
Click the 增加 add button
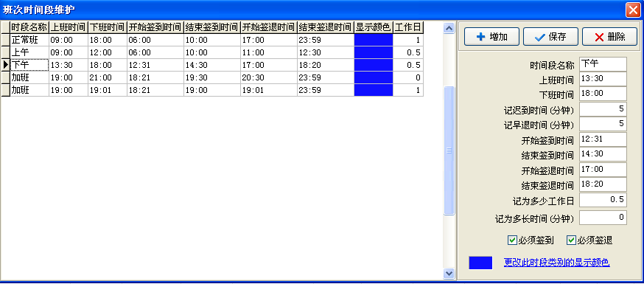[491, 37]
